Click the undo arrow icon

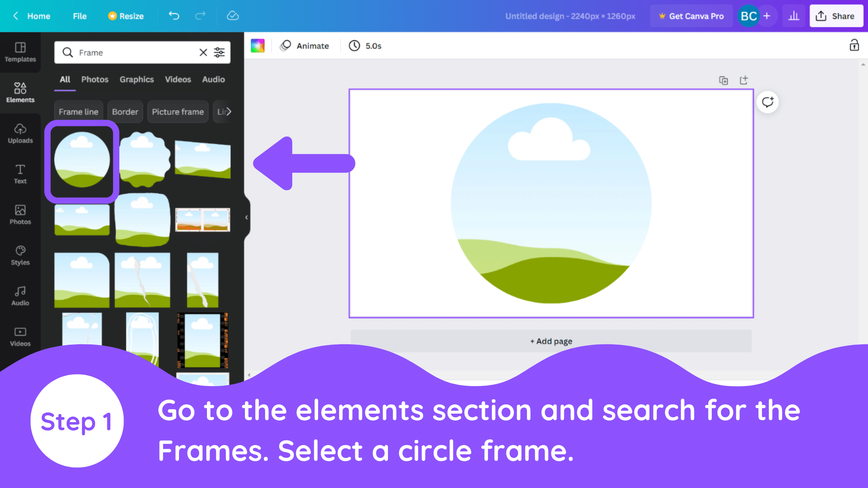point(174,16)
